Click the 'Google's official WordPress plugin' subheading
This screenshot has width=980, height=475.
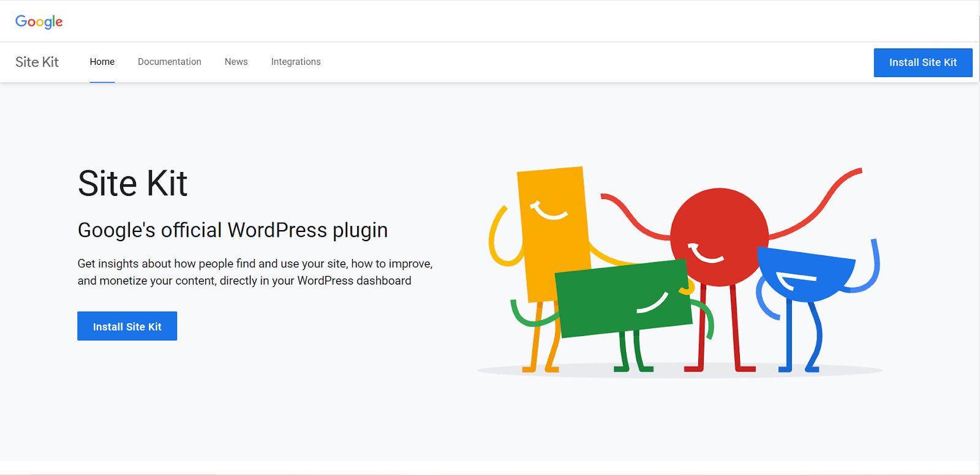coord(233,230)
